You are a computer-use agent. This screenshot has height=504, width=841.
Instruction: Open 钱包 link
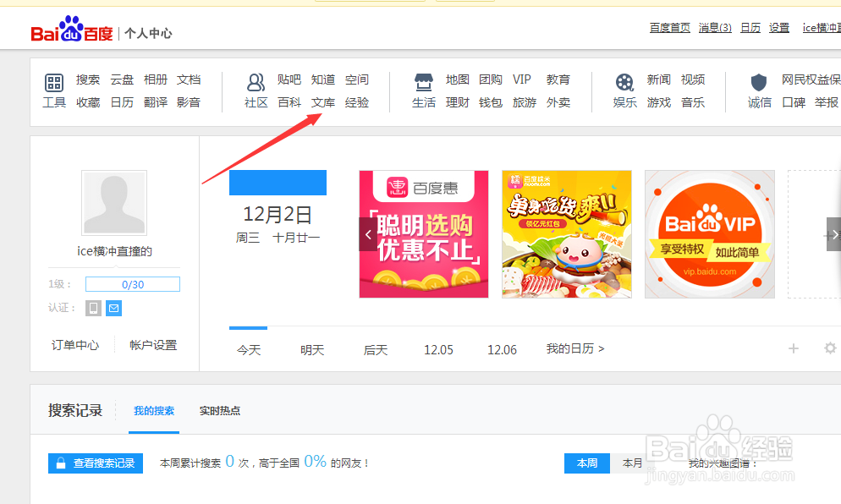(491, 102)
